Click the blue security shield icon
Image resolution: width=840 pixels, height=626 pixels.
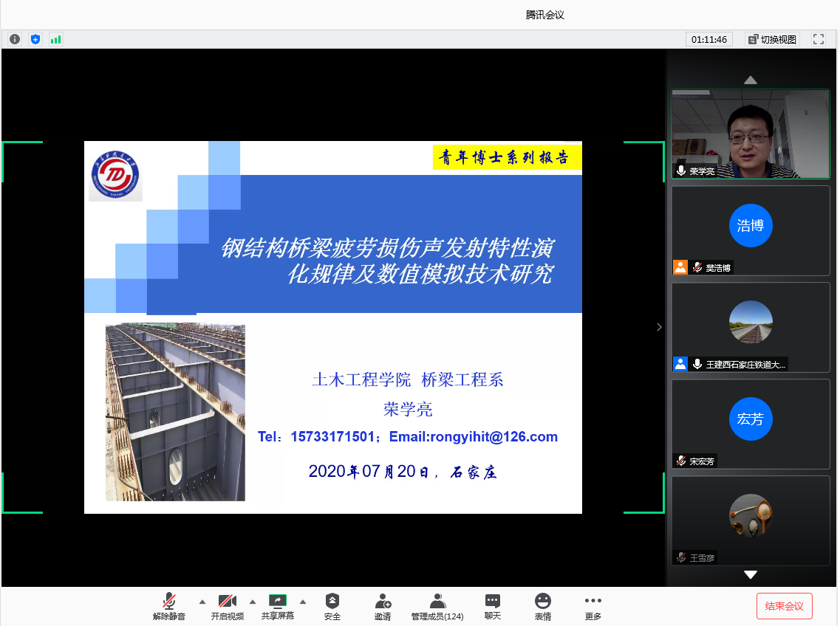35,39
